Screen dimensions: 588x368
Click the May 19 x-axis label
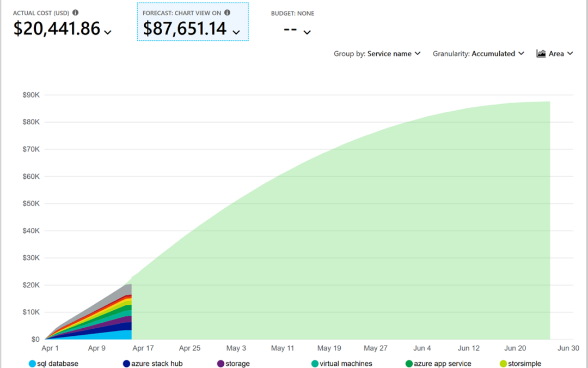(329, 348)
